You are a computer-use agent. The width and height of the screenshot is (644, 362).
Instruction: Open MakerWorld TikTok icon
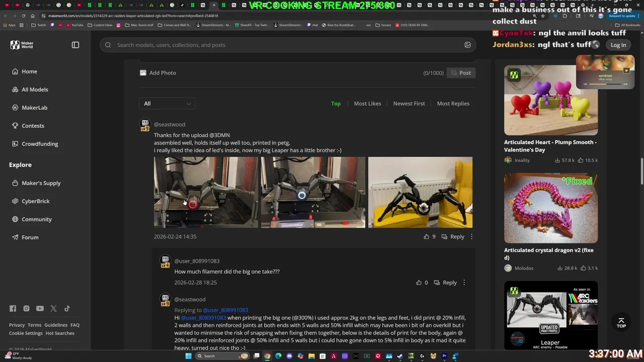click(67, 308)
